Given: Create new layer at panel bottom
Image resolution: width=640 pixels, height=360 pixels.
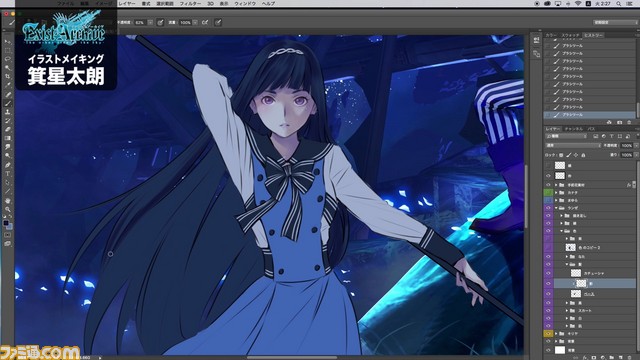Looking at the screenshot, I should 621,358.
